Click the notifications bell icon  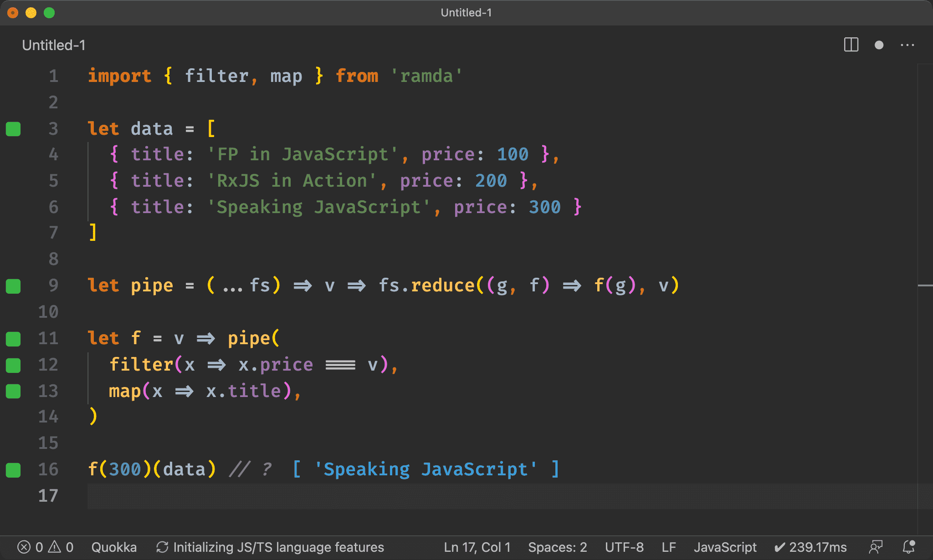[x=909, y=546]
